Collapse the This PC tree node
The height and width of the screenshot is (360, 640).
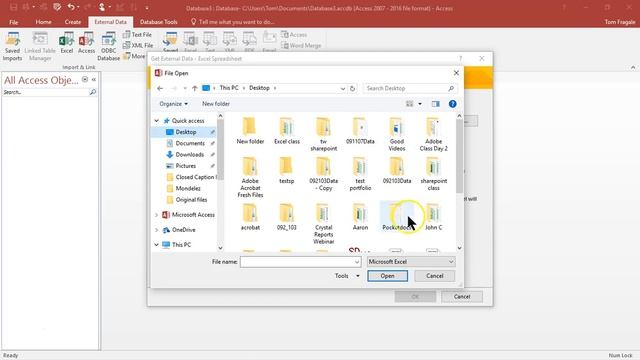point(157,245)
